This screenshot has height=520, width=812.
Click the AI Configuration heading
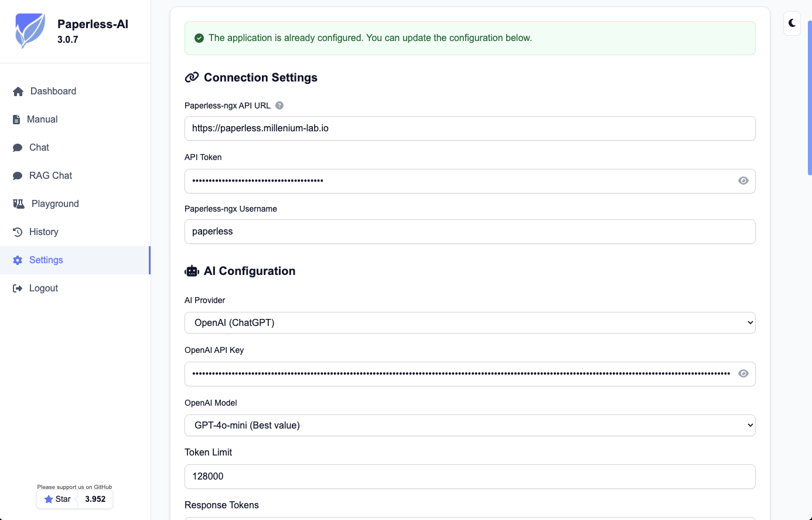(250, 271)
